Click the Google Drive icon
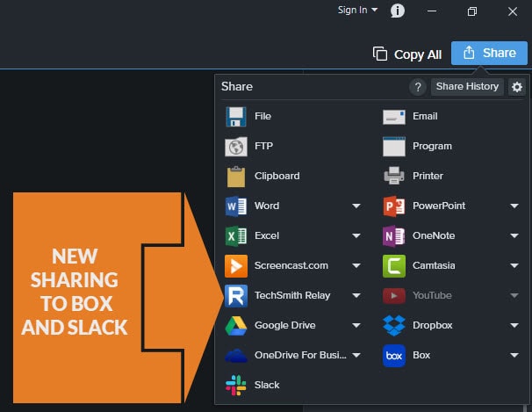This screenshot has width=532, height=412. (x=236, y=326)
